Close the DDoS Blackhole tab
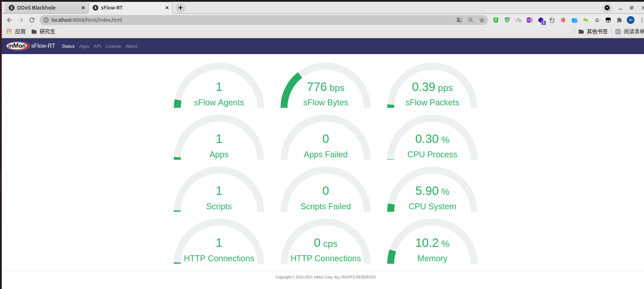The image size is (644, 289). [83, 8]
